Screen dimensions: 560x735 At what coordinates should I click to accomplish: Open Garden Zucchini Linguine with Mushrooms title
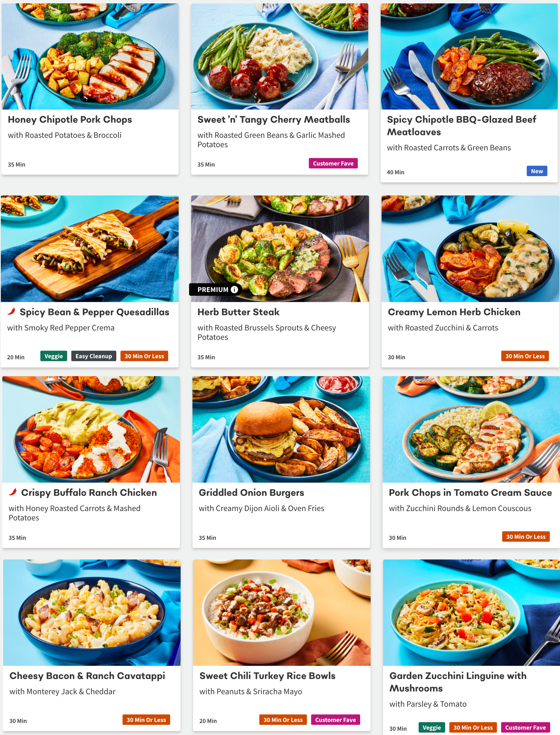pyautogui.click(x=458, y=682)
